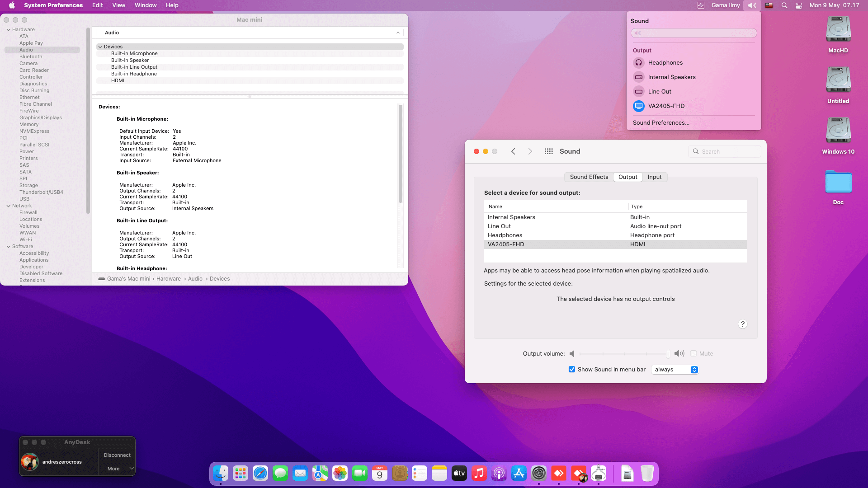The width and height of the screenshot is (868, 488).
Task: Open Photos from the Dock
Action: tap(340, 473)
